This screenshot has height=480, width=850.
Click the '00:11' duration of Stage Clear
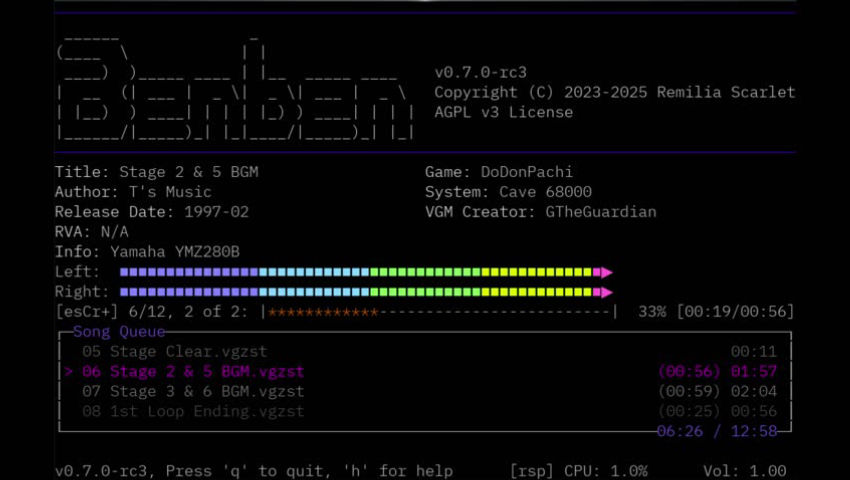[x=754, y=351]
